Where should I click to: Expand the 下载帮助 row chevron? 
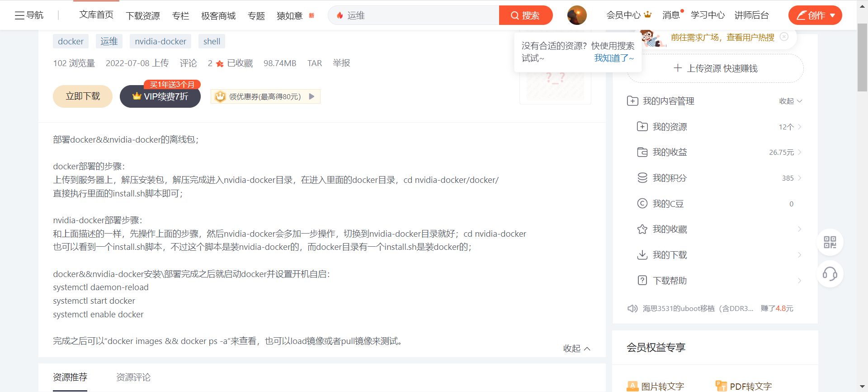pos(800,281)
